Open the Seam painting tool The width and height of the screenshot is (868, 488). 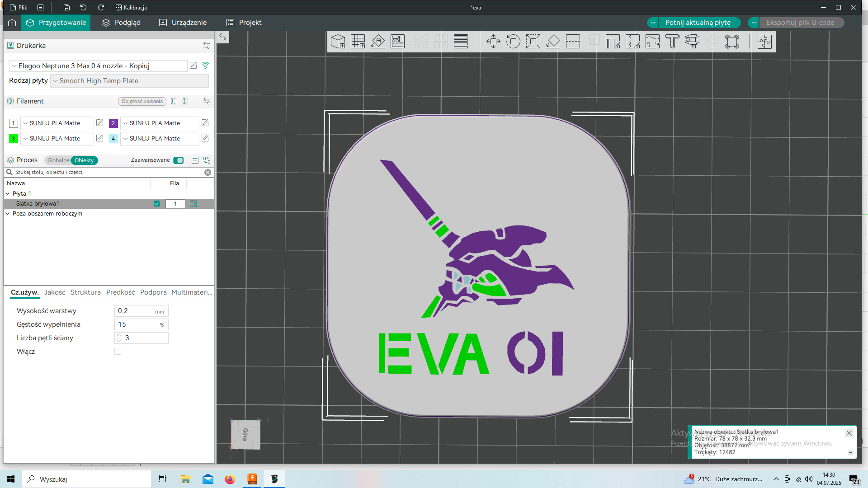tap(632, 42)
